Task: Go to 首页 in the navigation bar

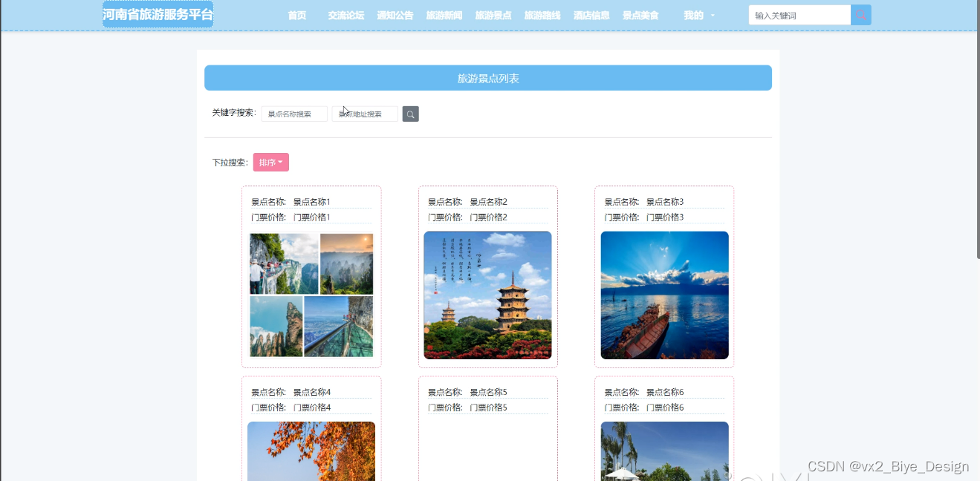Action: point(297,15)
